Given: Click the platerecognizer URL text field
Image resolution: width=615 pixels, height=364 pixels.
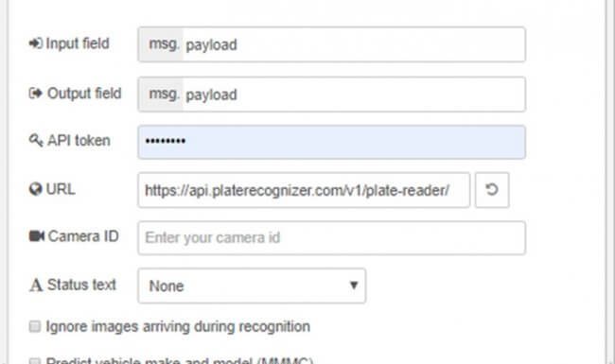Looking at the screenshot, I should 304,190.
